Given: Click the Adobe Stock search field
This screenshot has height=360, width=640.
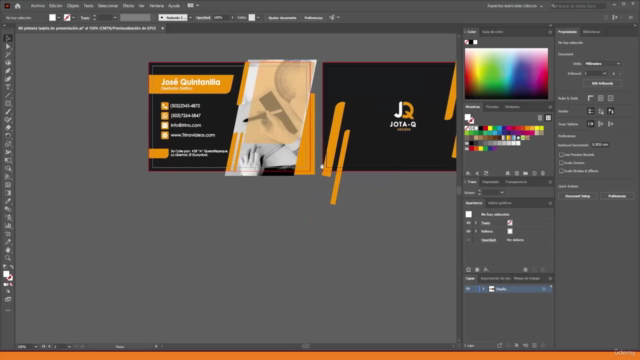Looking at the screenshot, I should tap(577, 6).
